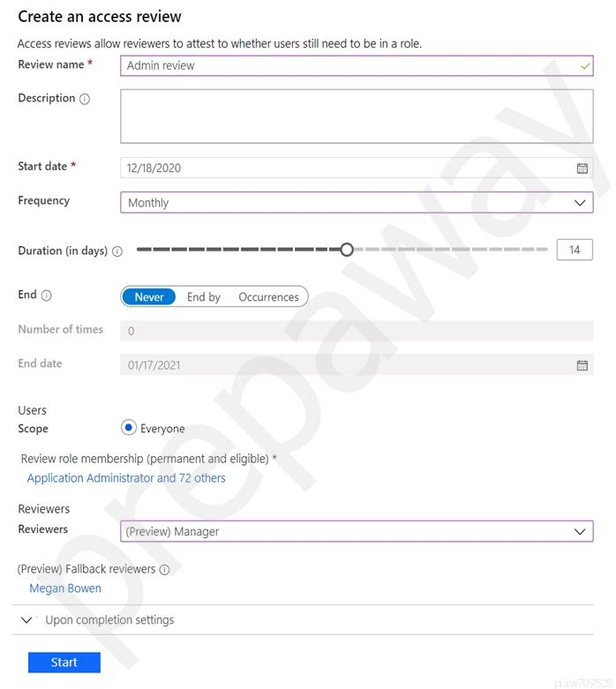Click the End date calendar icon

click(582, 365)
